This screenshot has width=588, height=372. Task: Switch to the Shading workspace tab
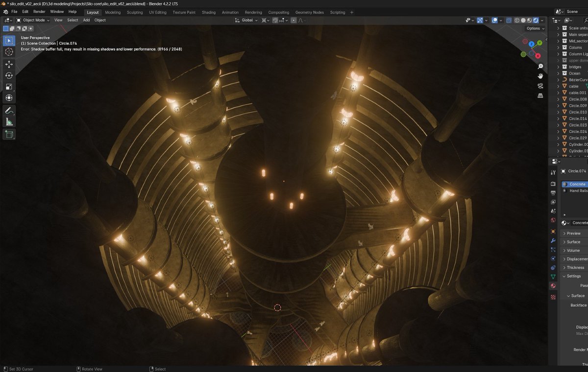tap(209, 12)
